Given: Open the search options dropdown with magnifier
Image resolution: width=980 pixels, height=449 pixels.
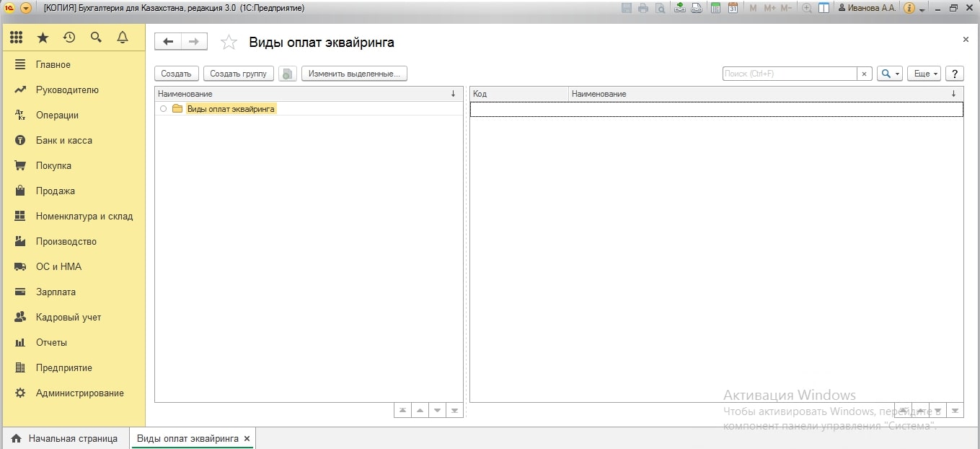Looking at the screenshot, I should 889,74.
